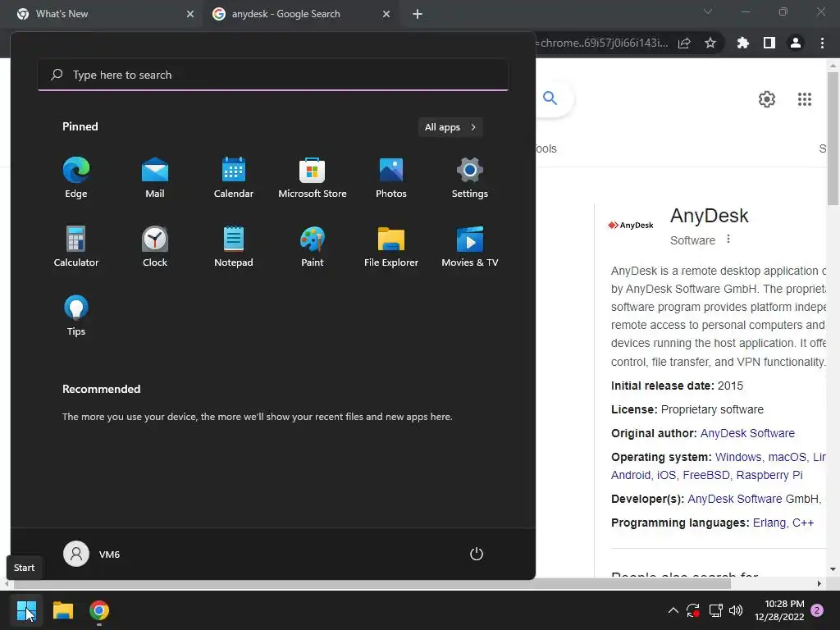Open File Explorer from the taskbar
The height and width of the screenshot is (630, 840).
pyautogui.click(x=62, y=610)
